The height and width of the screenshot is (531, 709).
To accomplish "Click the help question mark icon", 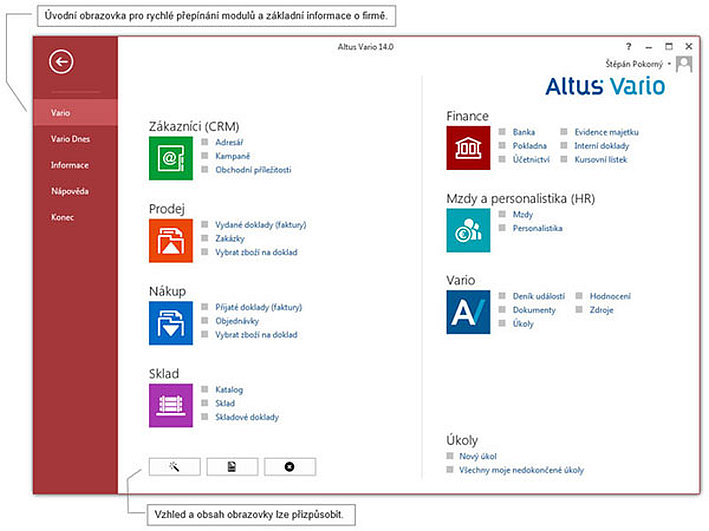I will click(x=629, y=46).
